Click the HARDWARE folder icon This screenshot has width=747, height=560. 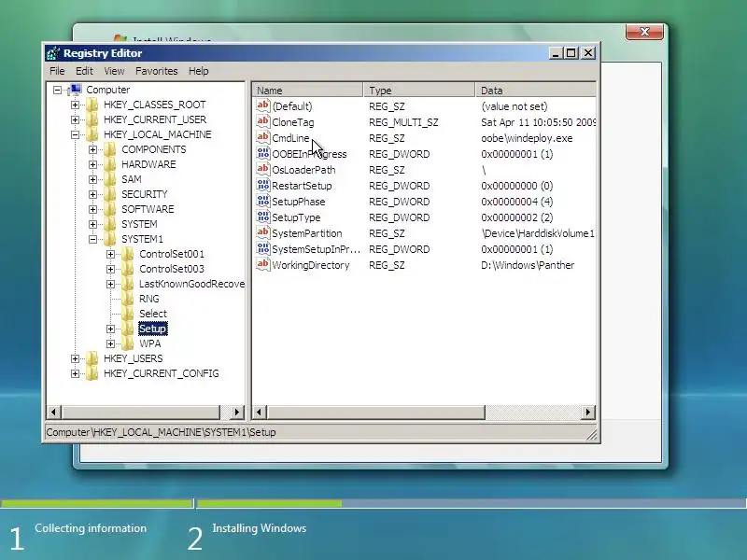click(109, 164)
